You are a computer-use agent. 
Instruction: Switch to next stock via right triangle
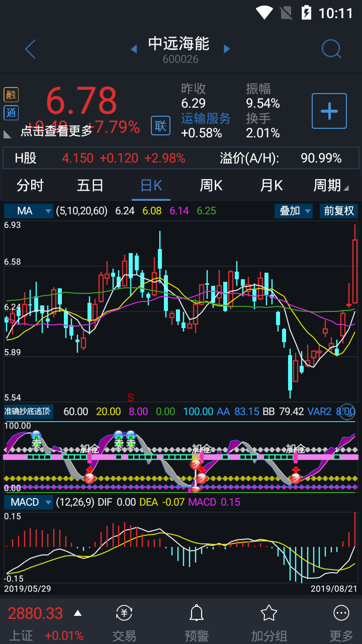click(x=227, y=49)
